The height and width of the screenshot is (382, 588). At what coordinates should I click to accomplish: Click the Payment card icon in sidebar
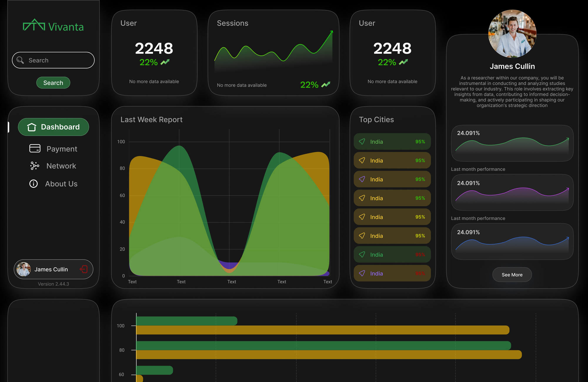tap(35, 149)
